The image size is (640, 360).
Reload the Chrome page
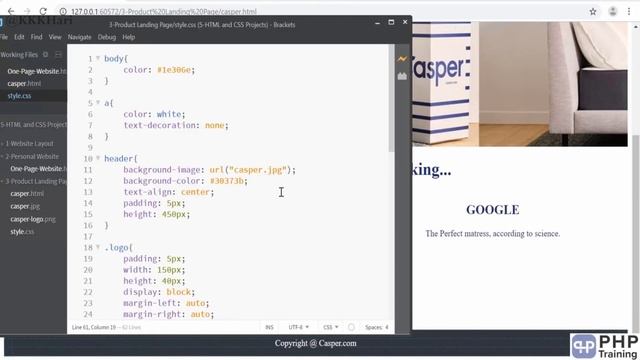pyautogui.click(x=43, y=11)
